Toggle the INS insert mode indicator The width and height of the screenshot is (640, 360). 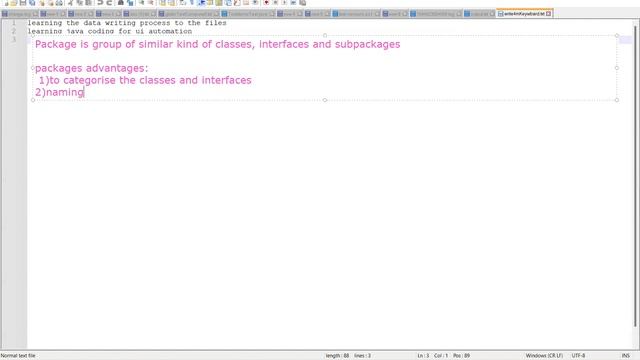(625, 356)
